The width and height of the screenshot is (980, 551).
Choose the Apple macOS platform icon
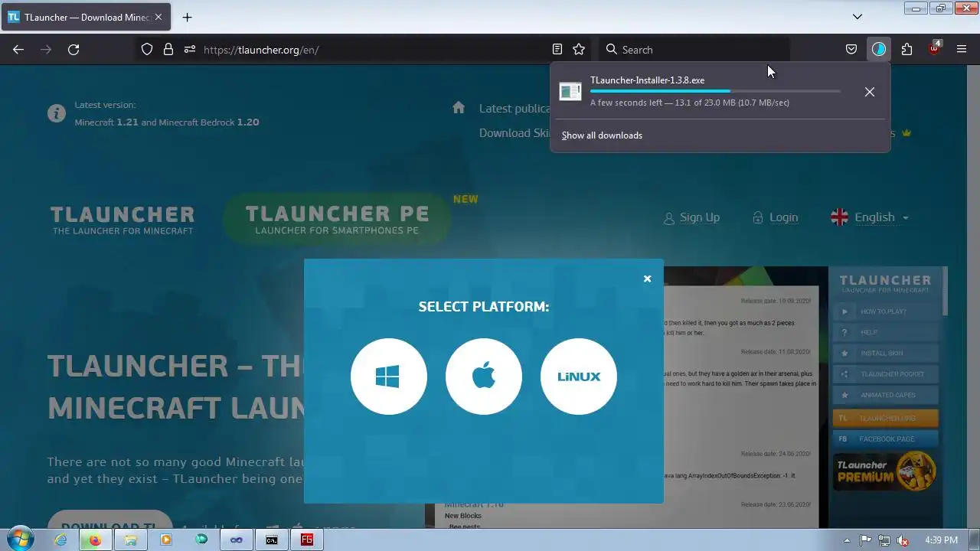[x=483, y=377]
